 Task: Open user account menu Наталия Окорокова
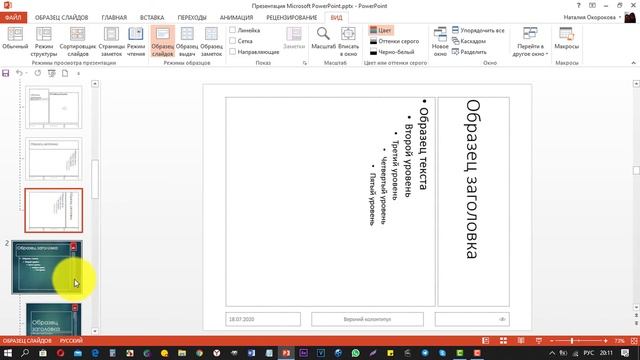(591, 18)
